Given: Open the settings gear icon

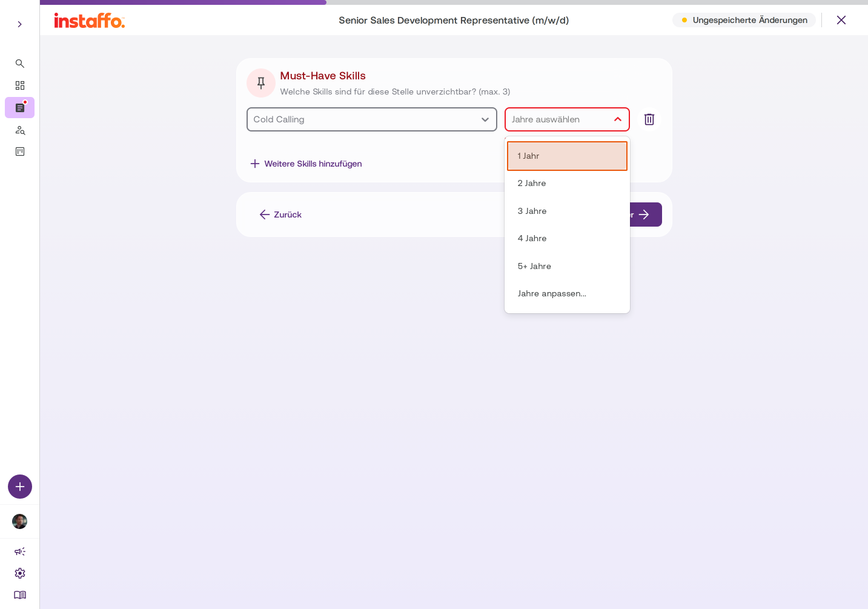Looking at the screenshot, I should coord(20,573).
